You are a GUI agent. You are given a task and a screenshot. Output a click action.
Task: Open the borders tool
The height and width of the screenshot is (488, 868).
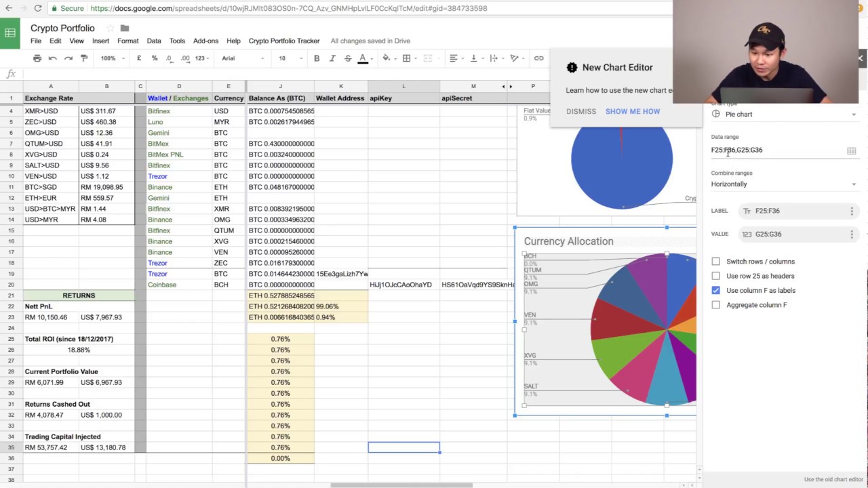406,58
